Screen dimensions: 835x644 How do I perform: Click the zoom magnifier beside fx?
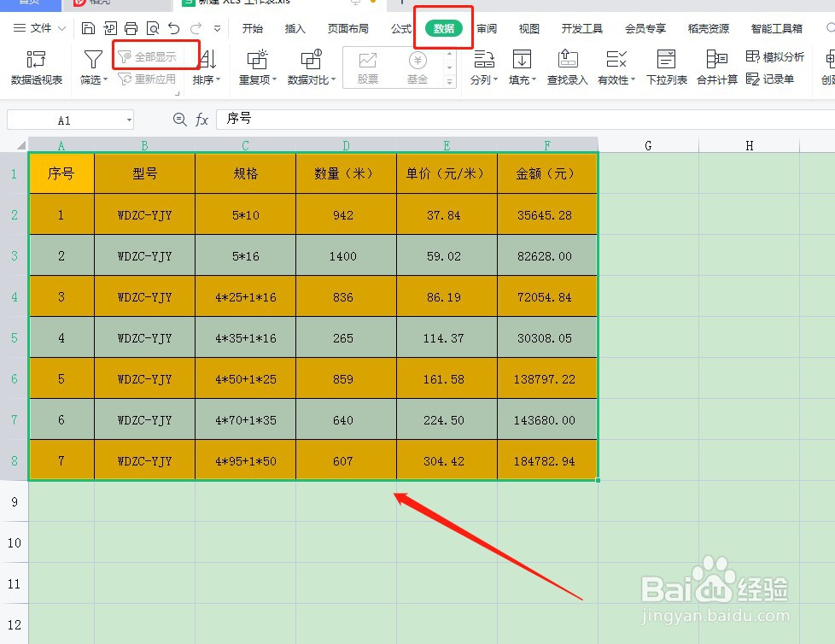coord(180,120)
